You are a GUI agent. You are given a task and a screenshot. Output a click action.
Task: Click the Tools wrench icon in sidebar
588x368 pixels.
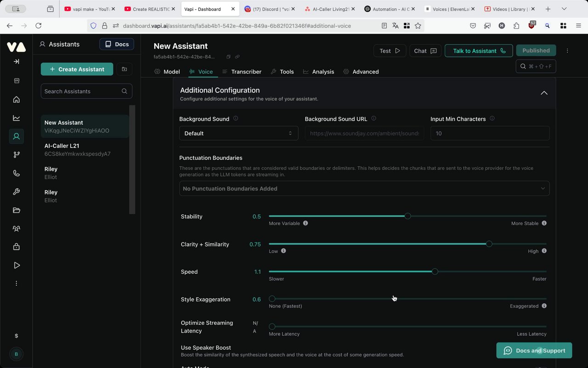(17, 192)
